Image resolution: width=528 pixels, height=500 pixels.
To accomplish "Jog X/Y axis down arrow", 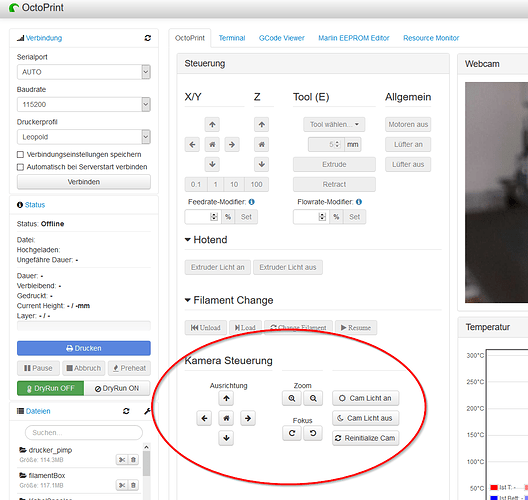I will [212, 164].
